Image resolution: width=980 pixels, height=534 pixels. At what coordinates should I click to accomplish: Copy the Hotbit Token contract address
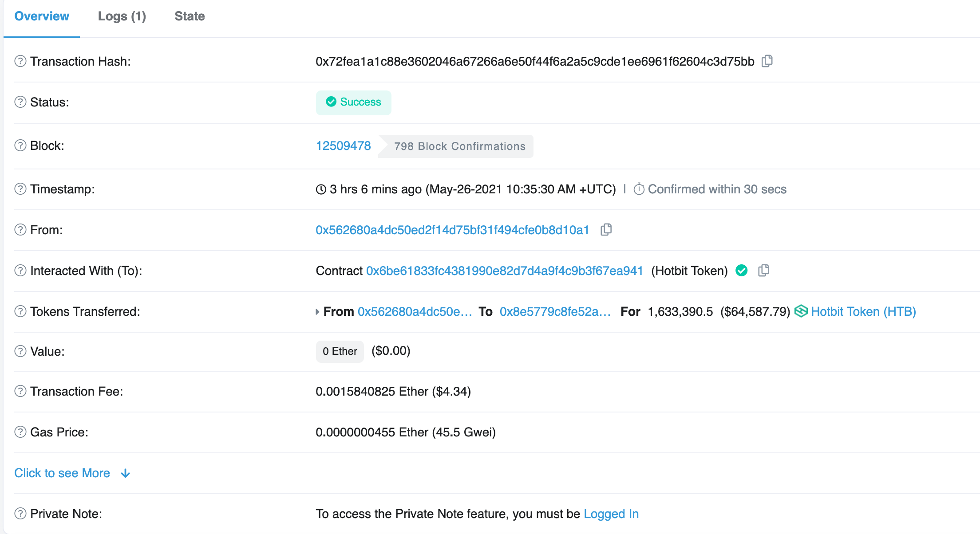coord(764,270)
